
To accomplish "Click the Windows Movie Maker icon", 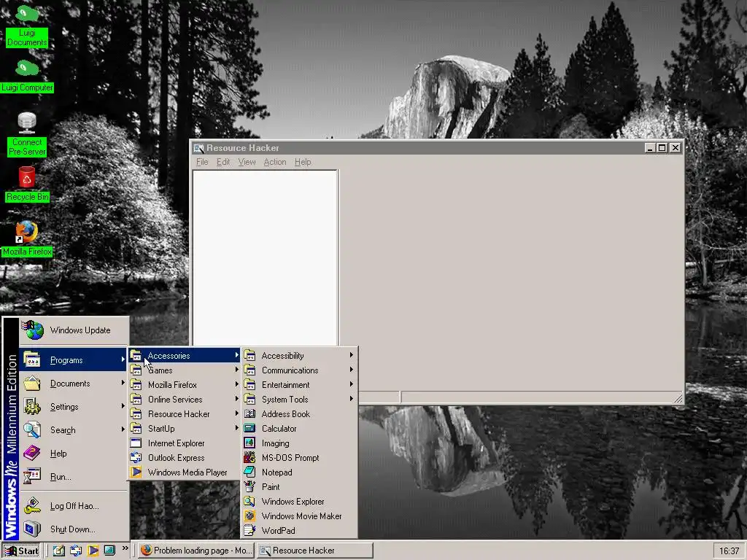I will [x=249, y=516].
